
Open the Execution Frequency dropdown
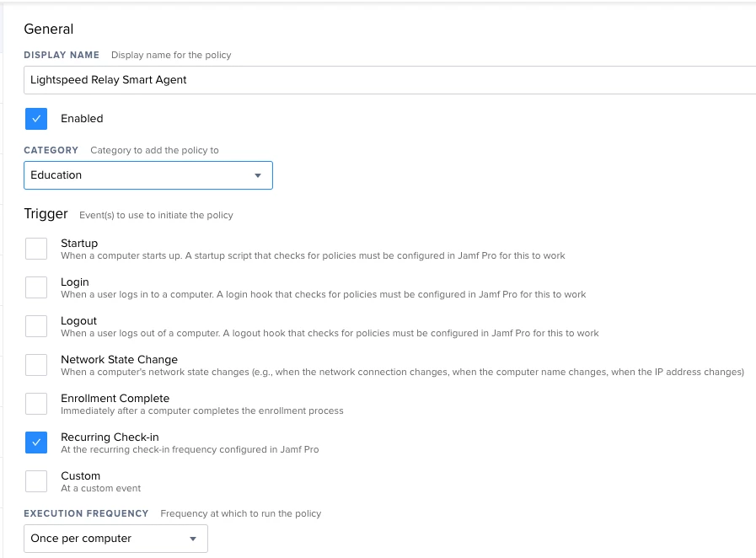coord(115,539)
